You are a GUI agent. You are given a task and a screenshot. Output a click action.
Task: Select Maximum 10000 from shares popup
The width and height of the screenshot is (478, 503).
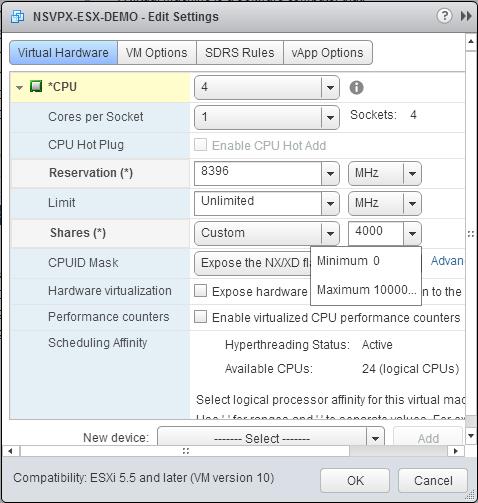(x=366, y=290)
